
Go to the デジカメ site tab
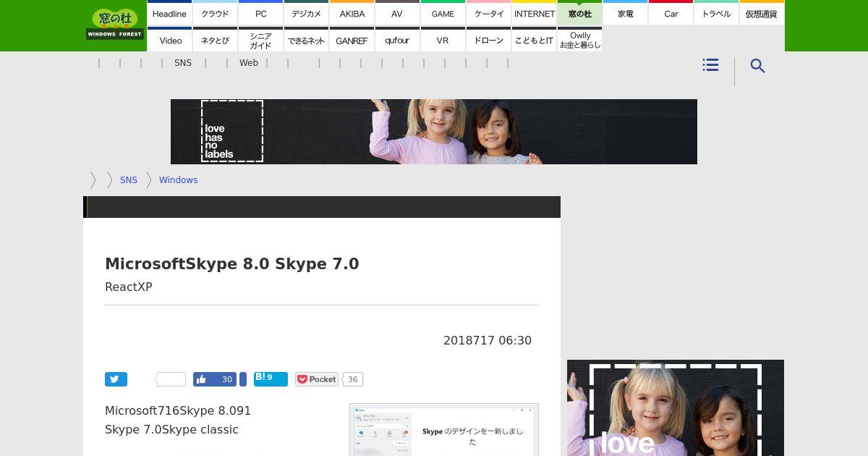306,13
